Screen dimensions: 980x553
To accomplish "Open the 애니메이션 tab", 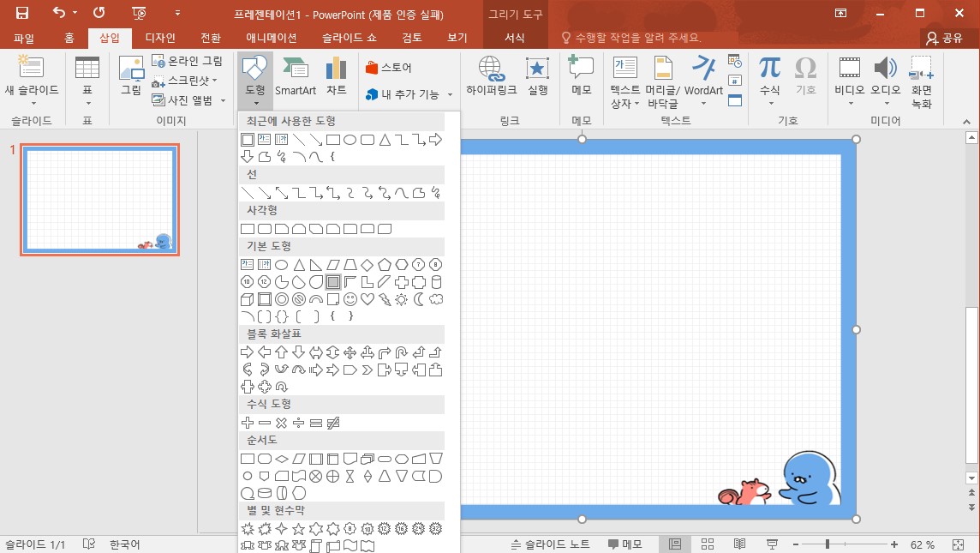I will click(x=272, y=39).
